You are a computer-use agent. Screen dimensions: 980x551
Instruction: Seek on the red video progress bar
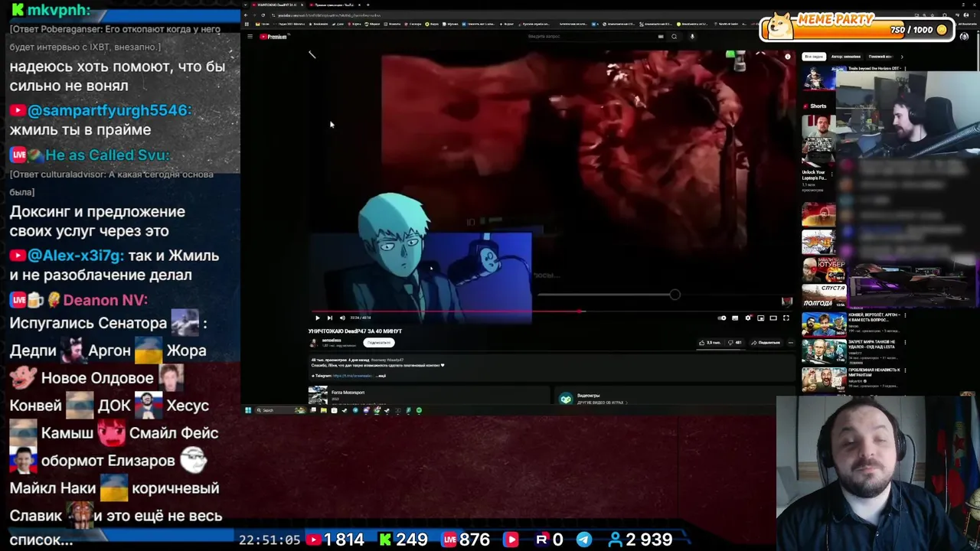(x=551, y=311)
